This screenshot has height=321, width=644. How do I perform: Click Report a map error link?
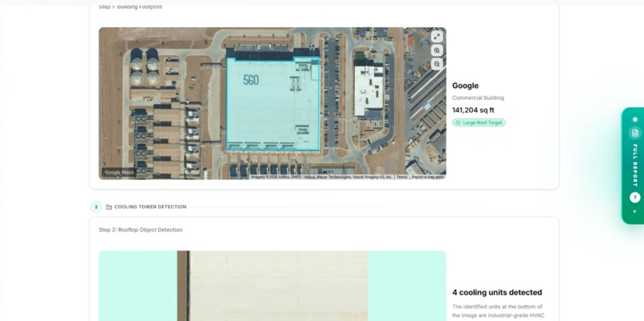[427, 177]
